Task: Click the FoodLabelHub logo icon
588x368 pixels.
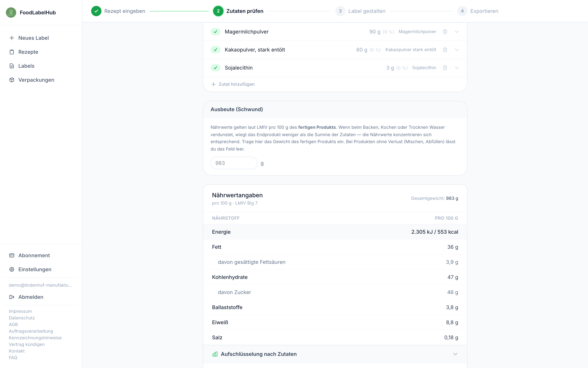Action: tap(11, 12)
